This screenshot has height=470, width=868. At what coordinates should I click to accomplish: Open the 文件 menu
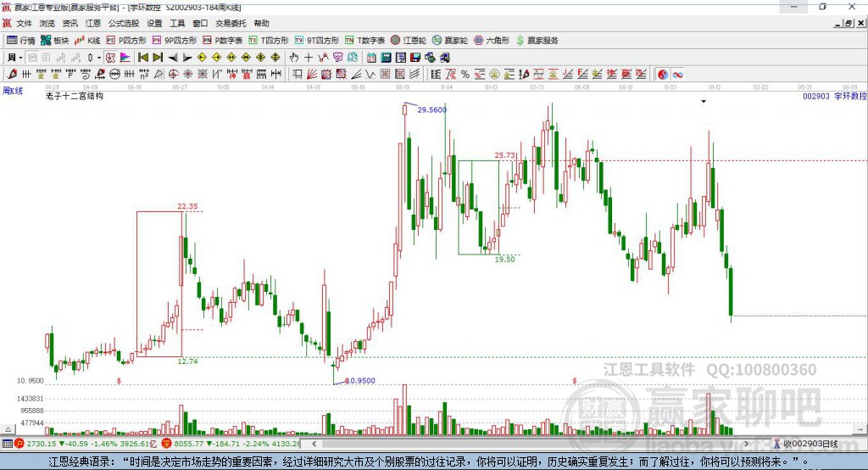[24, 23]
